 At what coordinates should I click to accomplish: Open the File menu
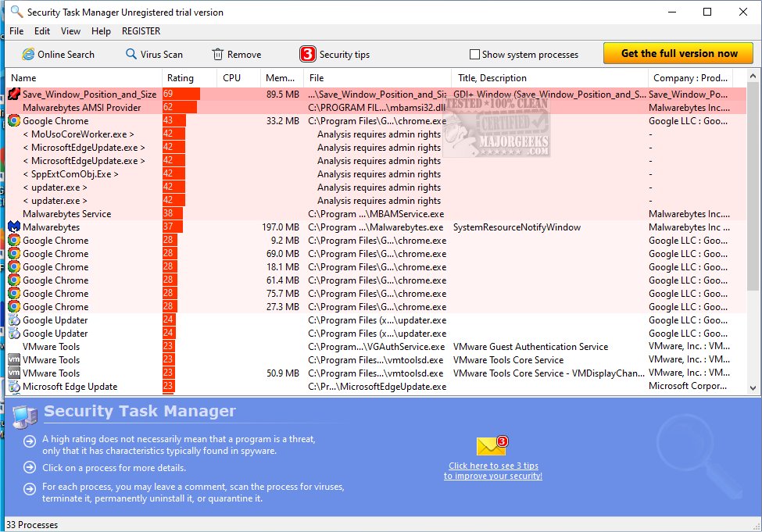point(15,31)
